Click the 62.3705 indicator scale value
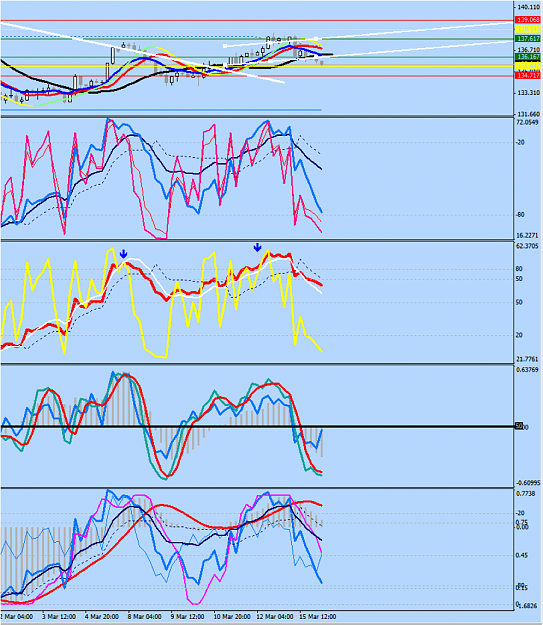543x625 pixels. [x=527, y=246]
